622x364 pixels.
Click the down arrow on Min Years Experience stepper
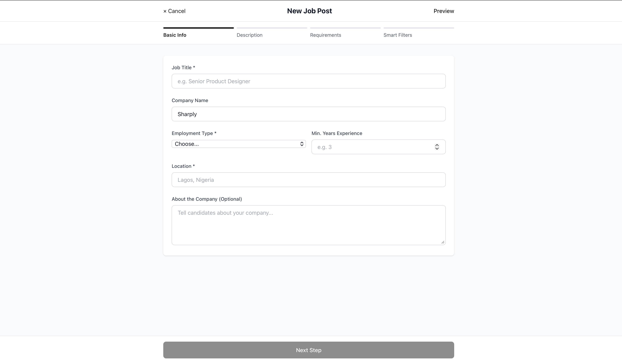coord(437,149)
